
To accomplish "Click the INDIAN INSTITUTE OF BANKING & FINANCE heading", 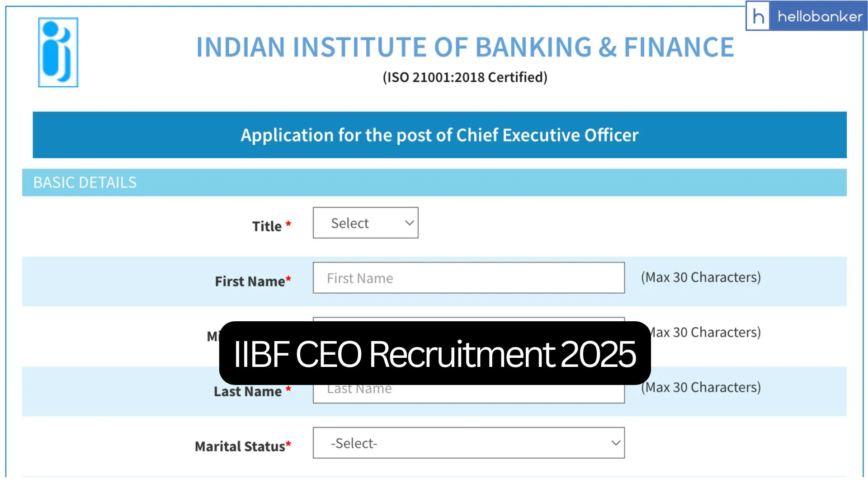I will (464, 47).
